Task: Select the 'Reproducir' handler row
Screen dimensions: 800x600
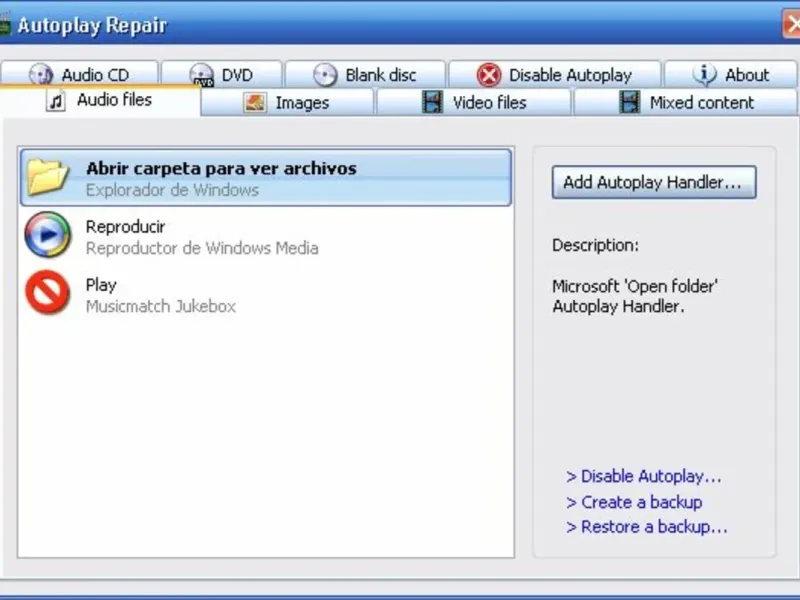Action: tap(266, 236)
